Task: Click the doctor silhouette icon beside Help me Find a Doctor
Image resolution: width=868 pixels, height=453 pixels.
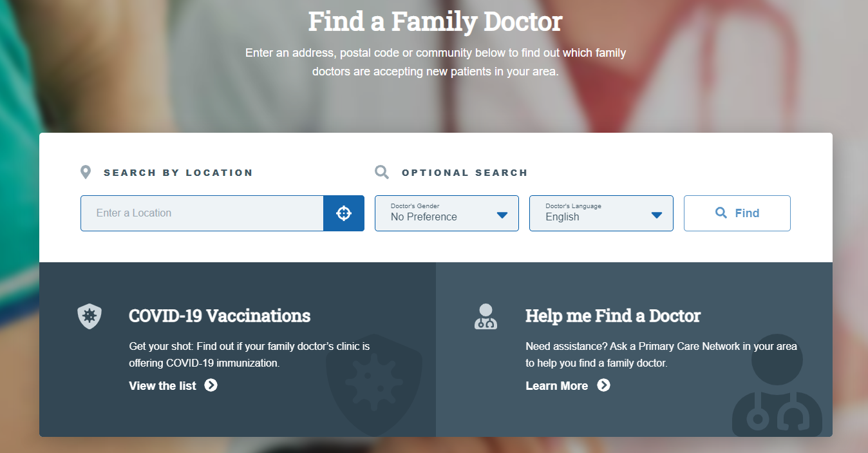Action: click(x=486, y=316)
